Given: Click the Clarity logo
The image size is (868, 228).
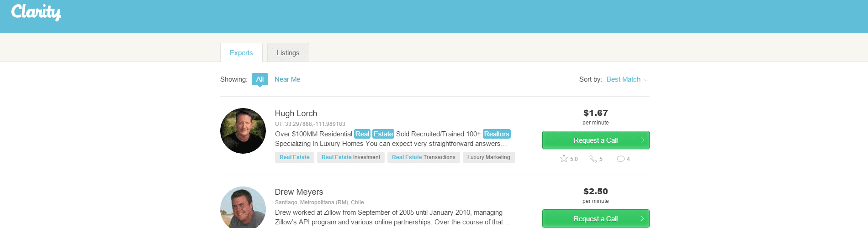Looking at the screenshot, I should click(x=36, y=12).
